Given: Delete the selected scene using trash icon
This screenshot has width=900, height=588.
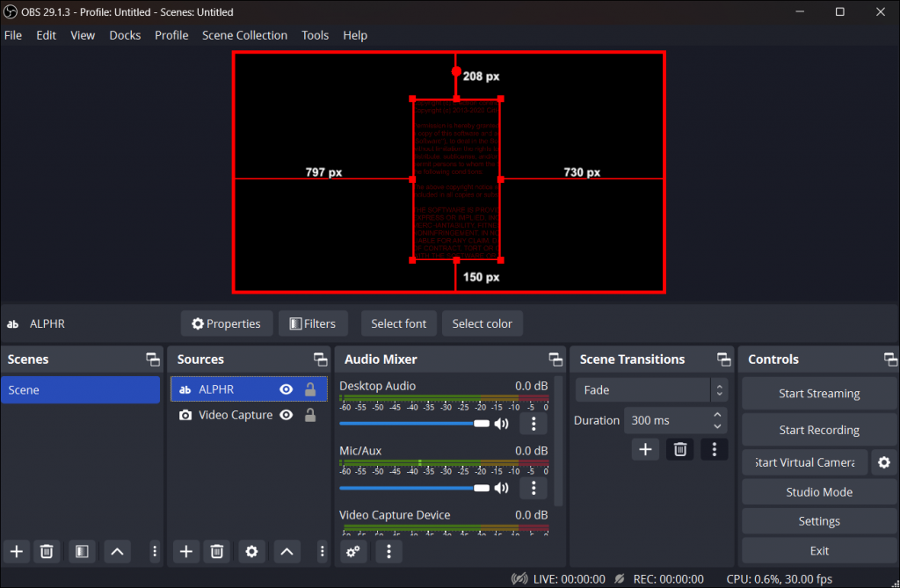Looking at the screenshot, I should click(47, 551).
